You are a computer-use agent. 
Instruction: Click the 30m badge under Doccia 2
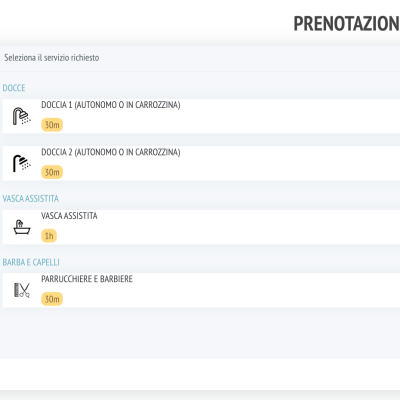[x=52, y=172]
